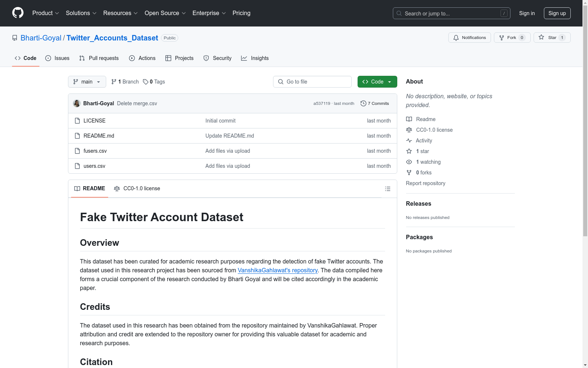Screen dimensions: 588x368
Task: Switch to the Insights tab
Action: click(255, 58)
